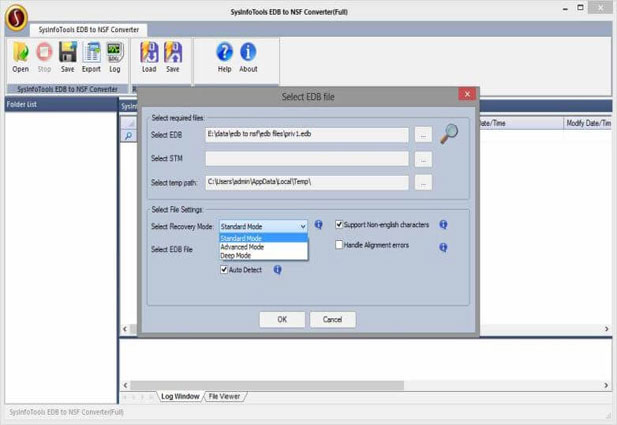
Task: Click the Modify Date/Time column header
Action: [x=588, y=123]
